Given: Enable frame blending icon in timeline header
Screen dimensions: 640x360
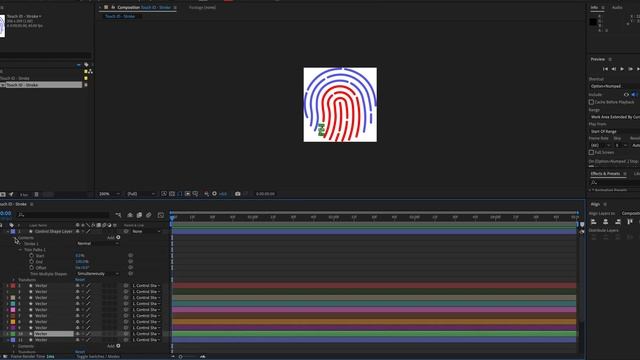Looking at the screenshot, I should pos(139,215).
